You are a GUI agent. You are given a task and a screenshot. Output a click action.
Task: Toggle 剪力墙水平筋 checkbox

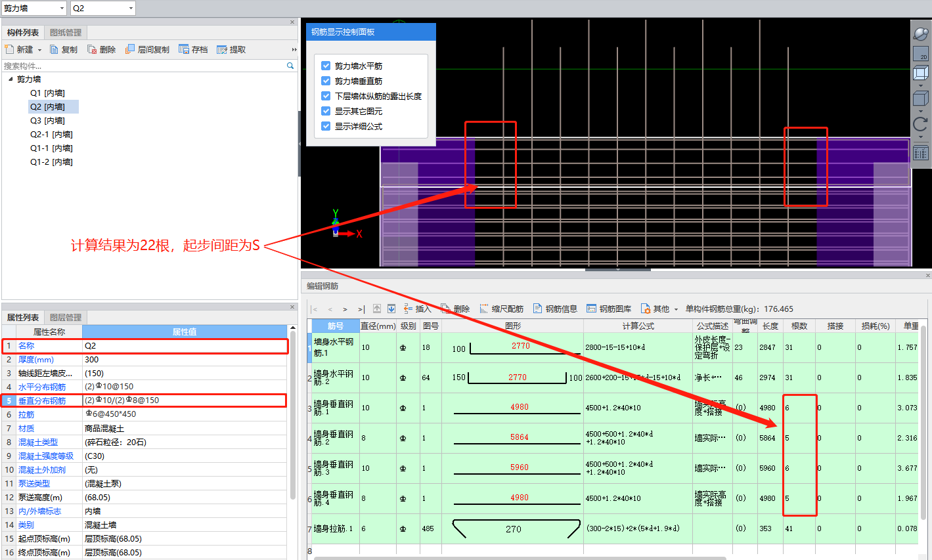(x=326, y=66)
